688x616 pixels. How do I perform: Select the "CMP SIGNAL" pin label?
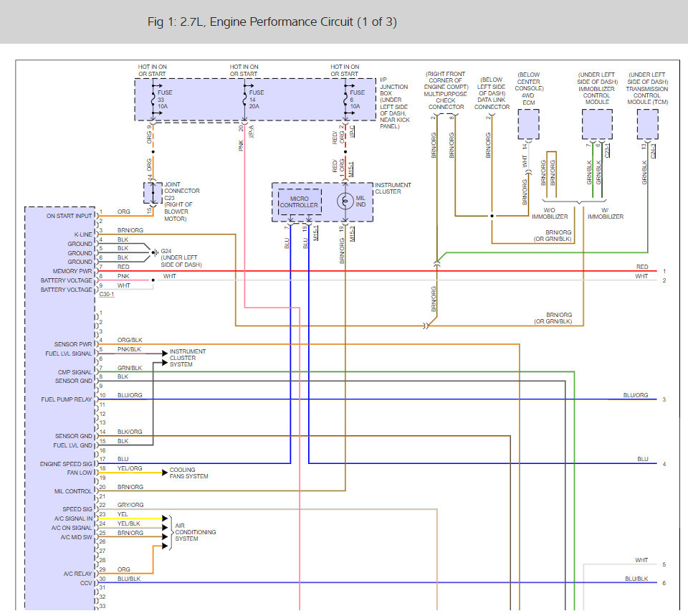coord(75,372)
